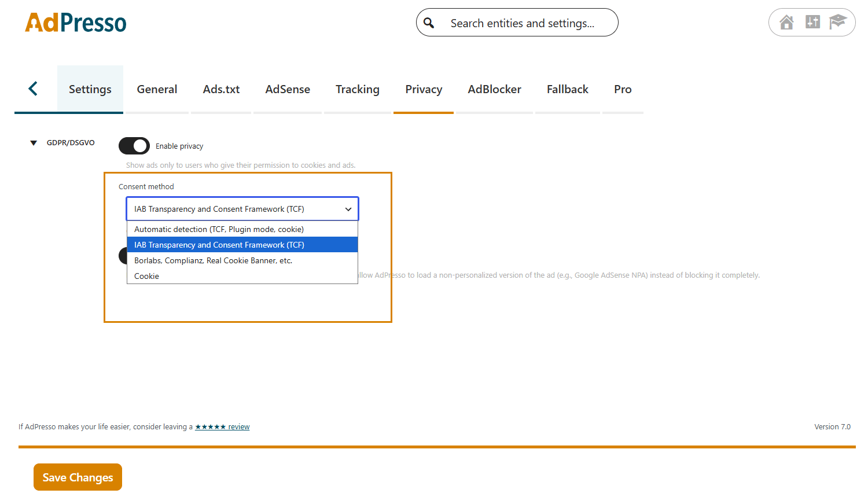Choose Automatic detection (TCF, Plugin mode, cookie)
Viewport: 868px width, 497px height.
click(242, 229)
